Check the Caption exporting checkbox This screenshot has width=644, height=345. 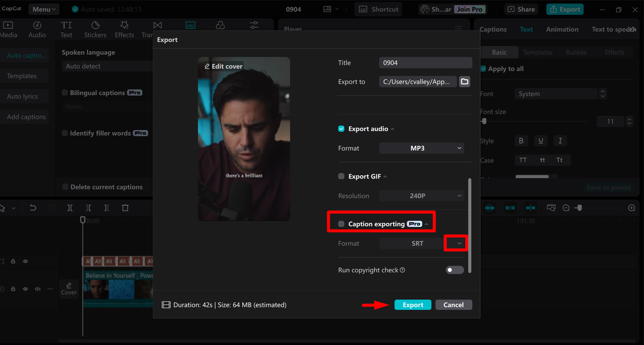click(x=341, y=224)
